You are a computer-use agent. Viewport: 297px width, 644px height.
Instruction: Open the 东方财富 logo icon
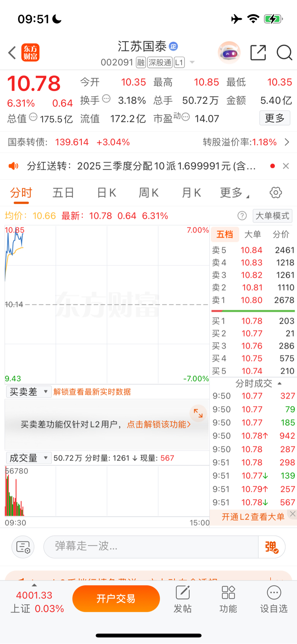tap(30, 53)
